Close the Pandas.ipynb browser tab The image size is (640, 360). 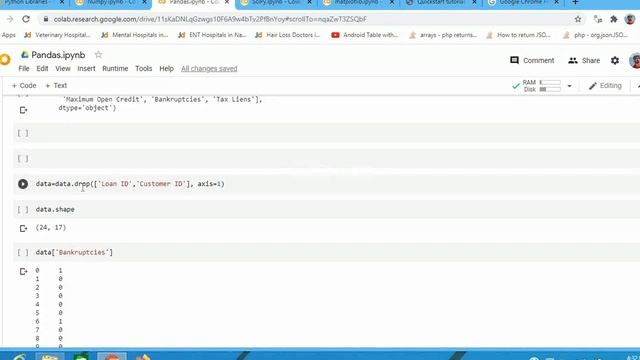pos(227,2)
